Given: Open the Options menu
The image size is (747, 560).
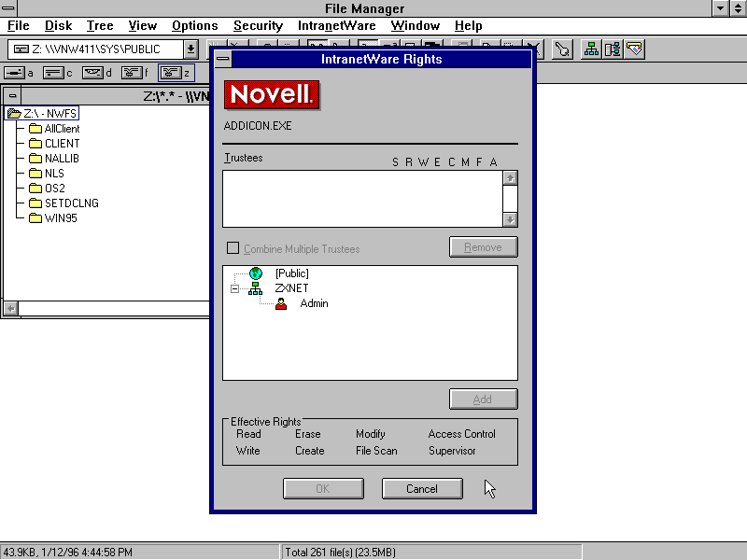Looking at the screenshot, I should [x=195, y=26].
